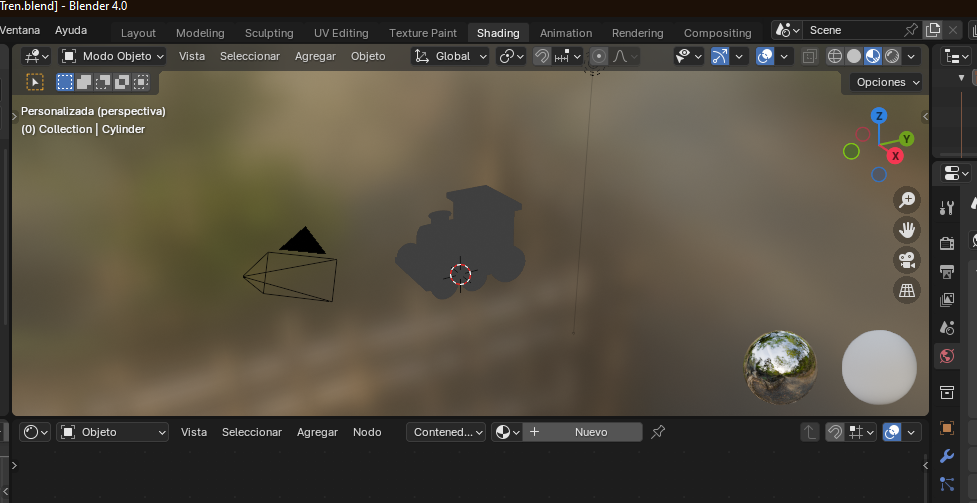Viewport: 977px width, 503px height.
Task: Click the Scene name field
Action: 852,30
